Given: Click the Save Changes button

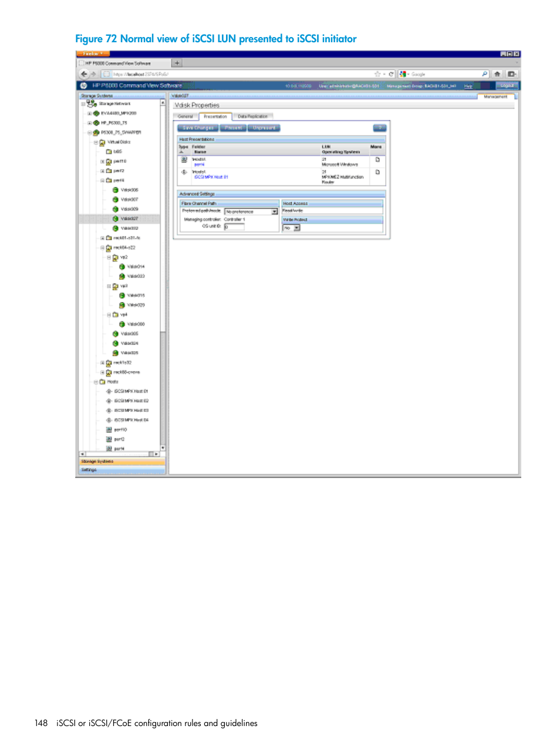Looking at the screenshot, I should (198, 127).
